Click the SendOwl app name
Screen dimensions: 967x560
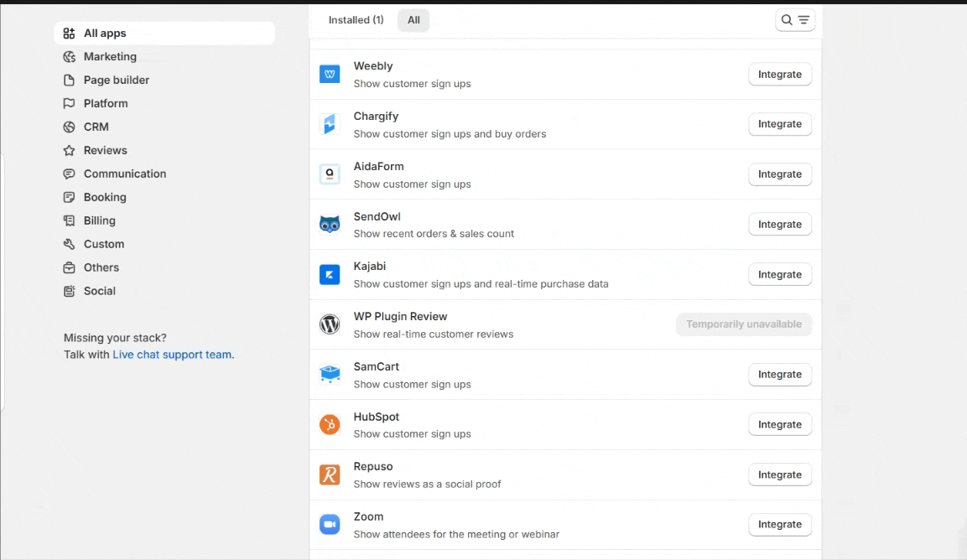point(377,216)
